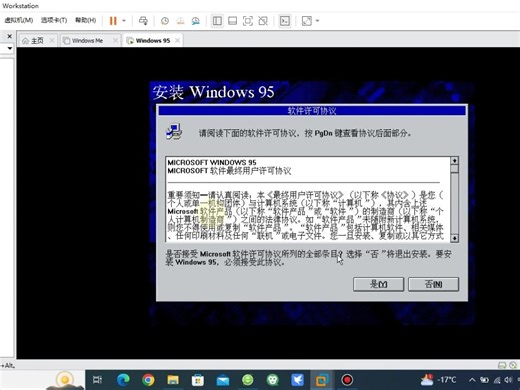The image size is (520, 390).
Task: Expand the library panel dropdown arrow
Action: click(x=10, y=49)
